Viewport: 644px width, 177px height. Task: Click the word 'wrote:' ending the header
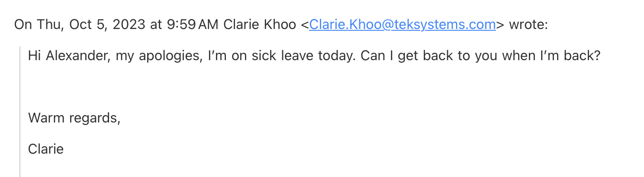[528, 25]
